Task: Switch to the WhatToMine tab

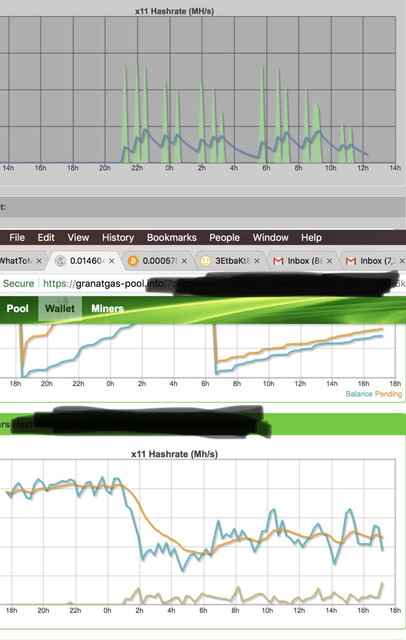Action: pos(16,261)
